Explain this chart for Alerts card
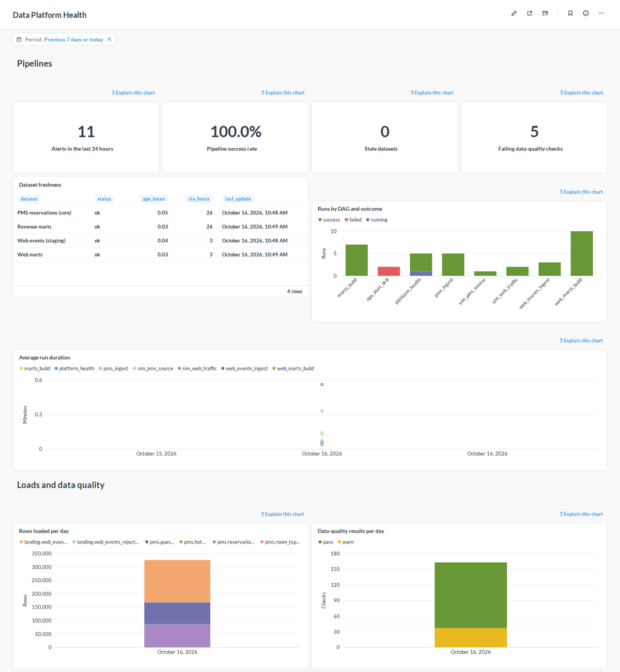620x672 pixels. click(x=133, y=93)
